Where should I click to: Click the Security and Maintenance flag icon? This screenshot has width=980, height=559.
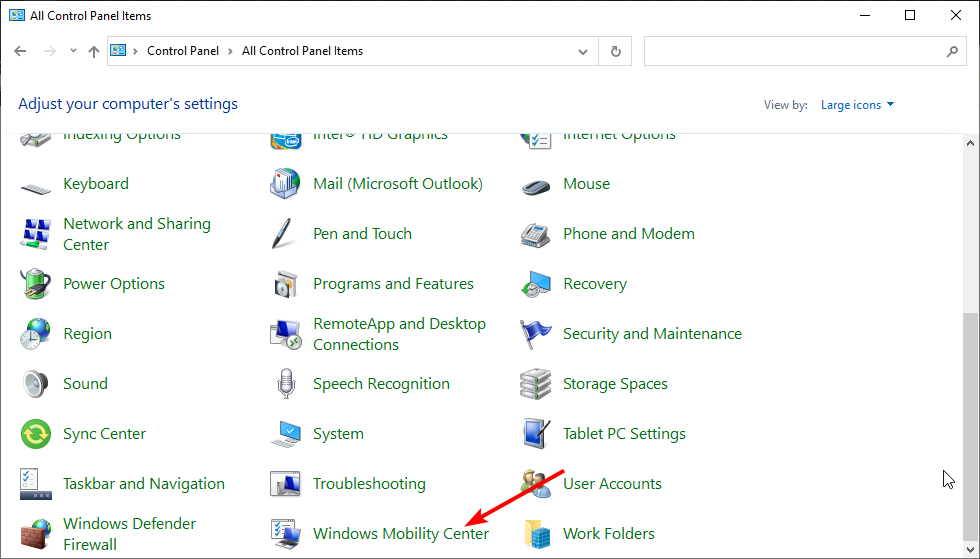(x=536, y=334)
